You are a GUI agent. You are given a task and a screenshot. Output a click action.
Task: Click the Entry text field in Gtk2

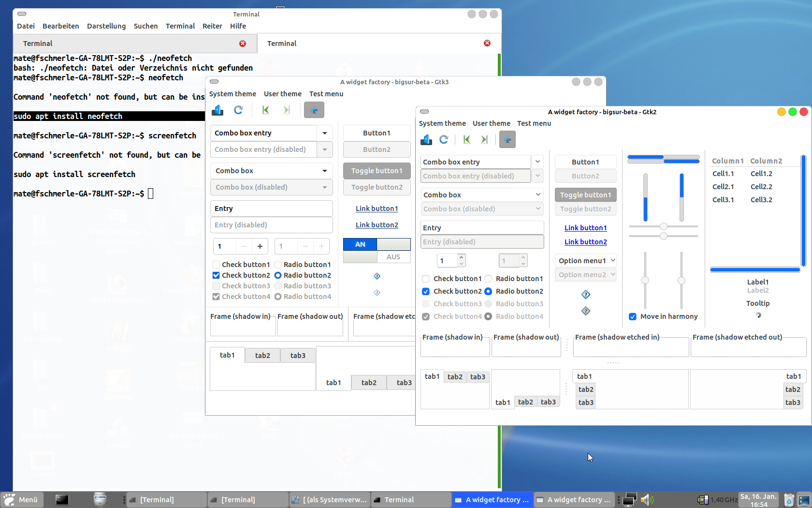tap(482, 228)
